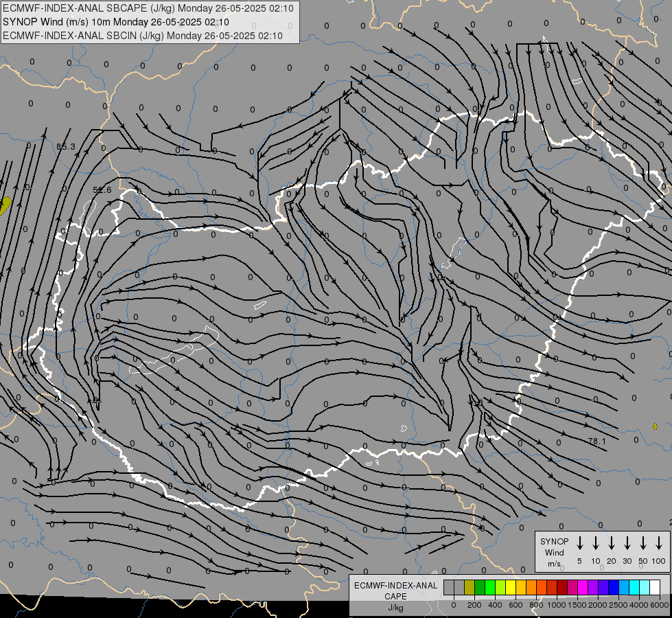This screenshot has width=672, height=618.
Task: Click the 800 tick label on colorbar
Action: 536,605
